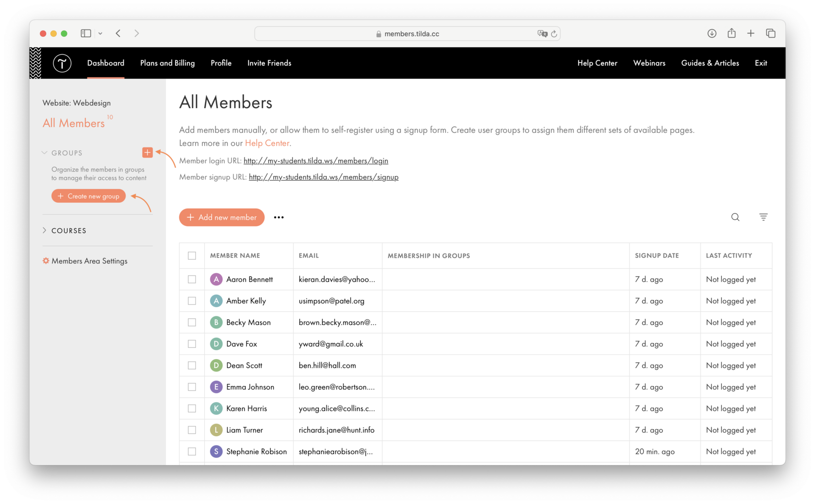Open the Webinars menu item

[x=649, y=63]
